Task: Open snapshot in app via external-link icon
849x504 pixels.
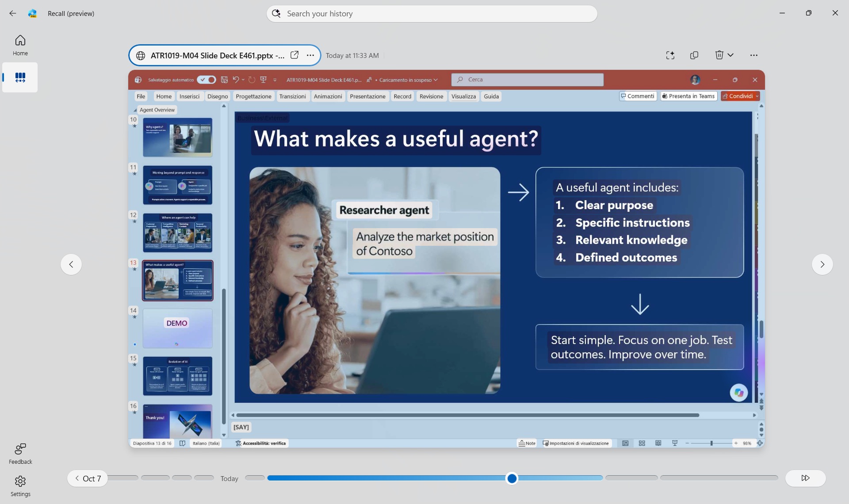Action: (x=294, y=55)
